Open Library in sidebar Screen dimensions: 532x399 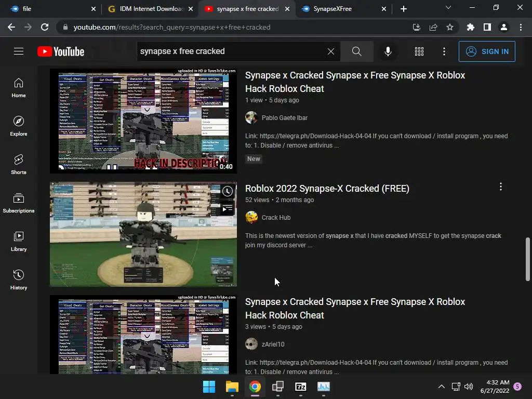point(19,242)
